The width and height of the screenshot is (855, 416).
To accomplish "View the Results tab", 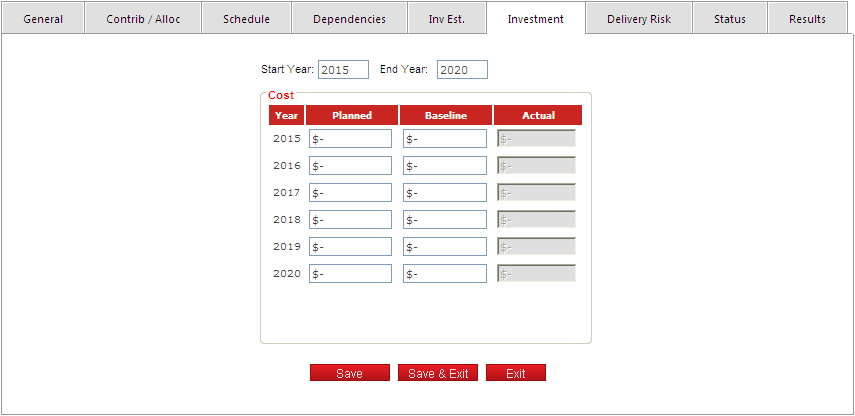I will 807,19.
